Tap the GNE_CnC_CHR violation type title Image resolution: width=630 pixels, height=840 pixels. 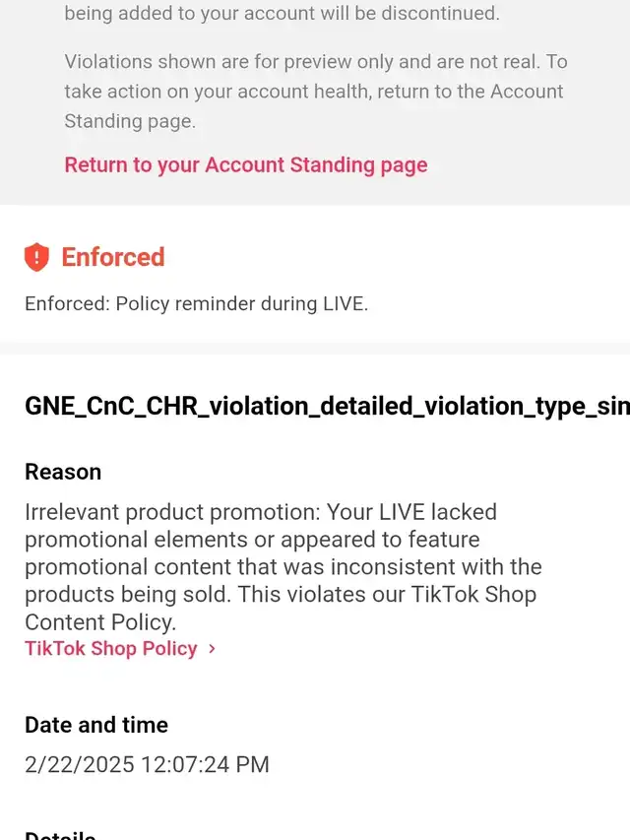(x=327, y=408)
